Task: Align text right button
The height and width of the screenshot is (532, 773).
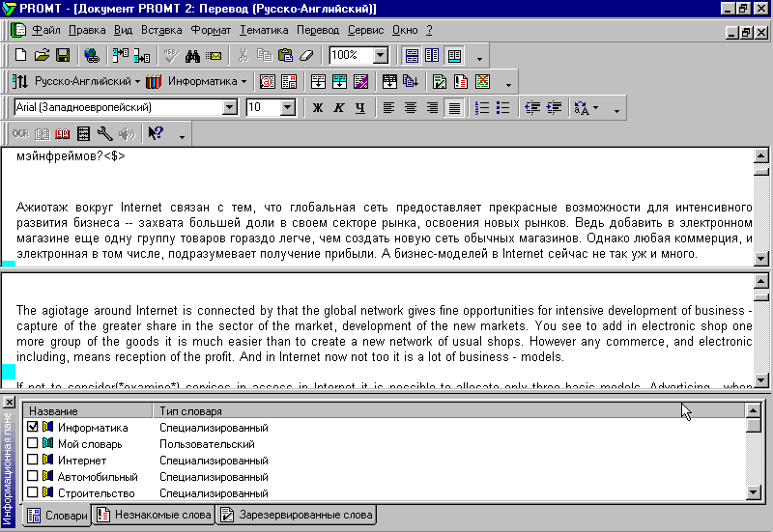Action: tap(432, 107)
